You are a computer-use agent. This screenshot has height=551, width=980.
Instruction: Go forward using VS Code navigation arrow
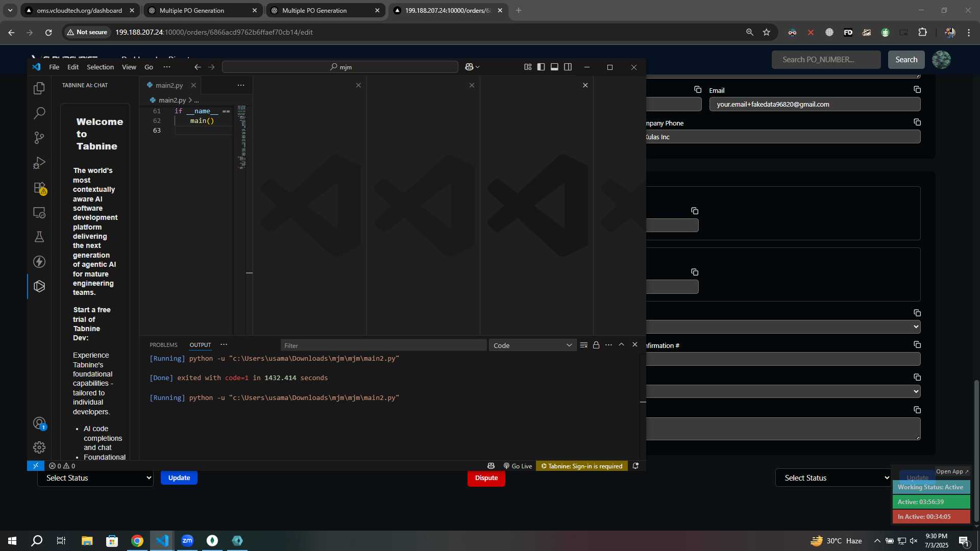click(211, 67)
